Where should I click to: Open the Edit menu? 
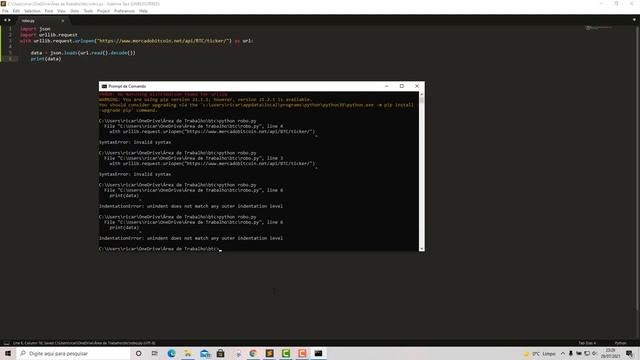pos(16,11)
